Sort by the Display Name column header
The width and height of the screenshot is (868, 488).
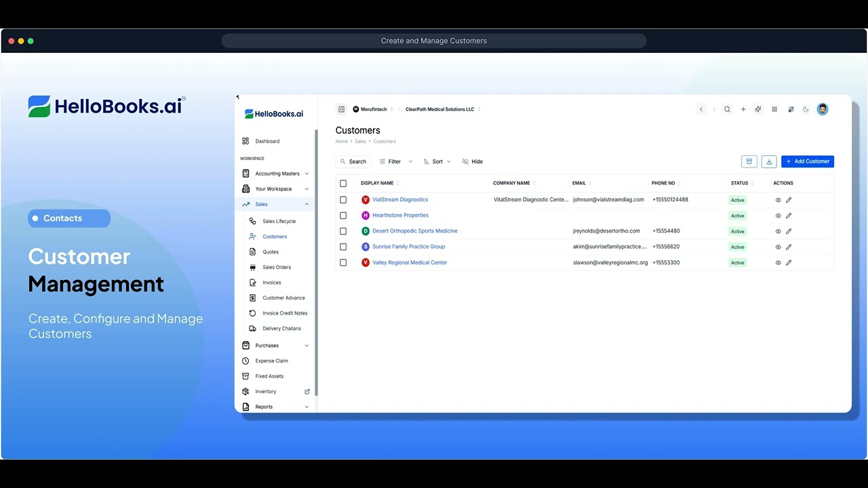coord(380,183)
